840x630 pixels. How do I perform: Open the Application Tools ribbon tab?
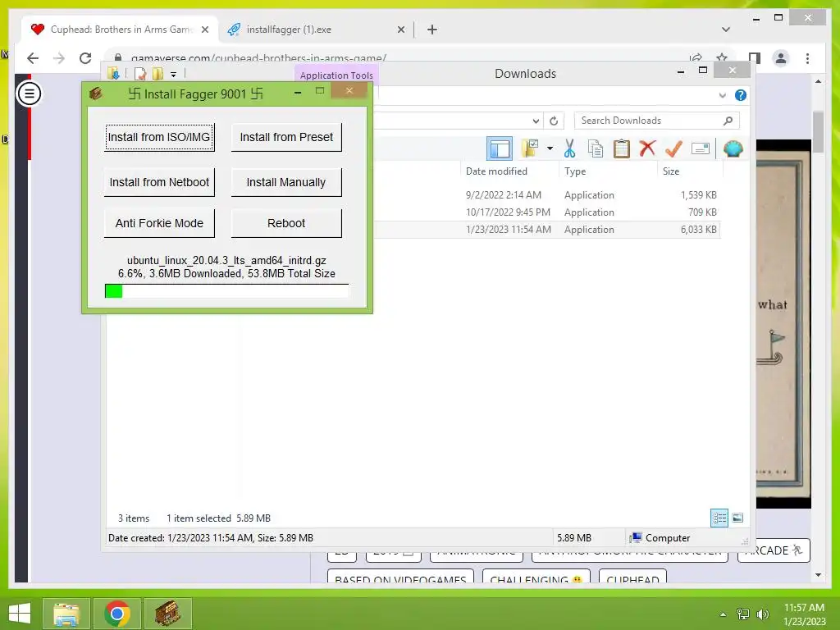(336, 75)
